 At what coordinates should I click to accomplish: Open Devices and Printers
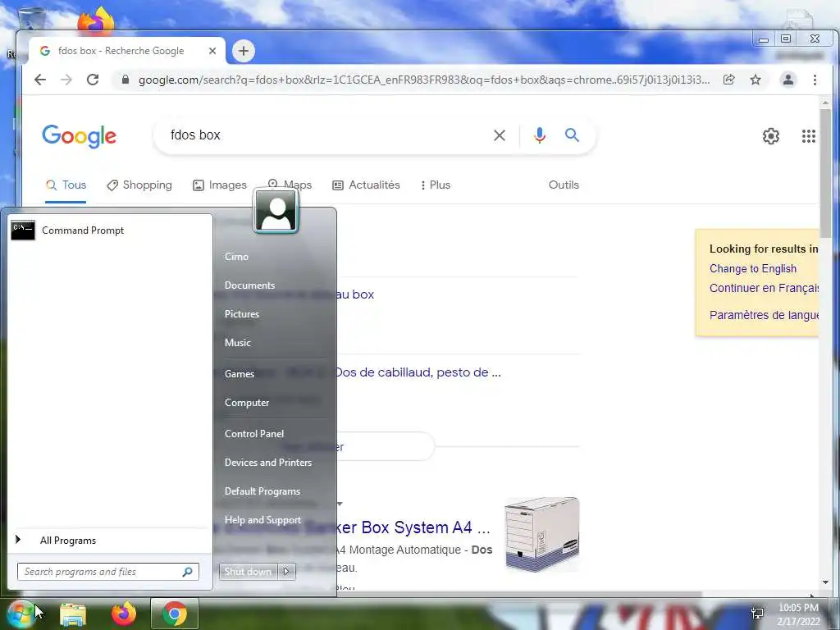click(x=268, y=463)
